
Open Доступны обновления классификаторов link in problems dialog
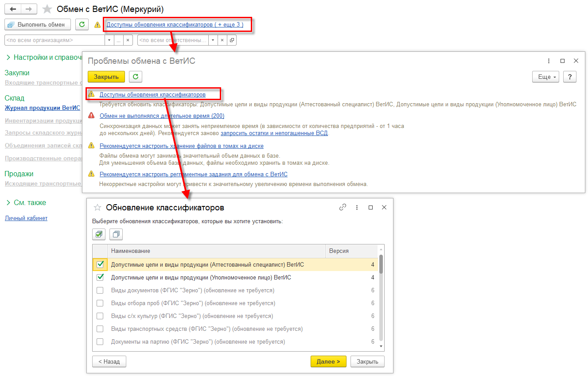click(152, 95)
